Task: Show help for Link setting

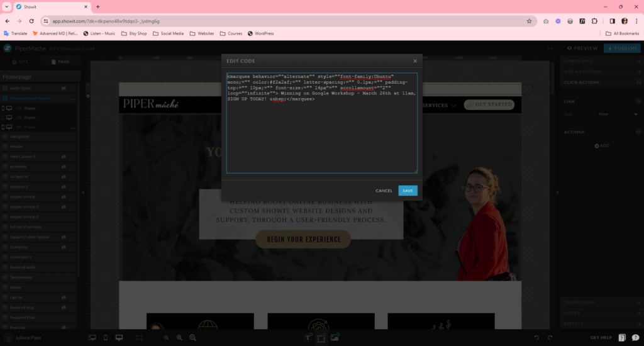Action: (638, 101)
